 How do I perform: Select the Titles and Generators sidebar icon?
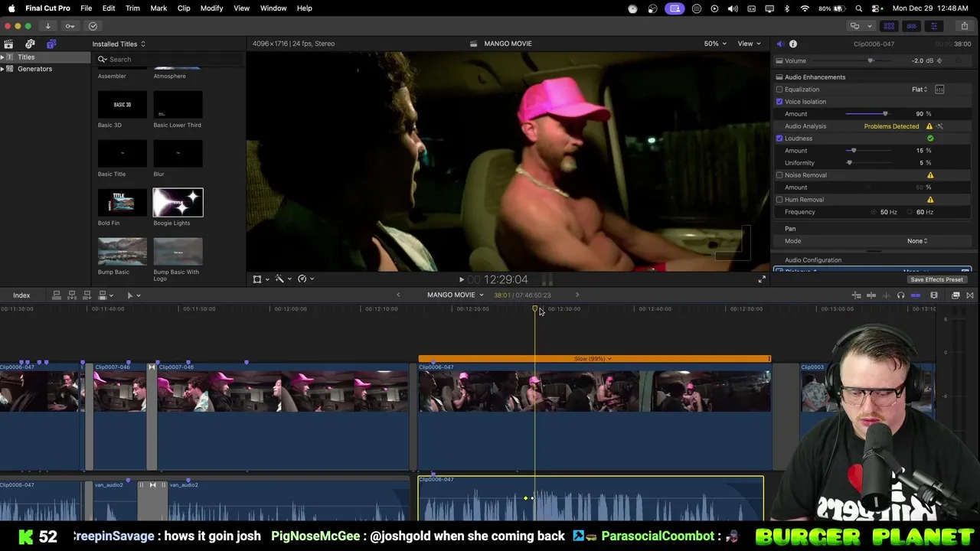[x=51, y=44]
